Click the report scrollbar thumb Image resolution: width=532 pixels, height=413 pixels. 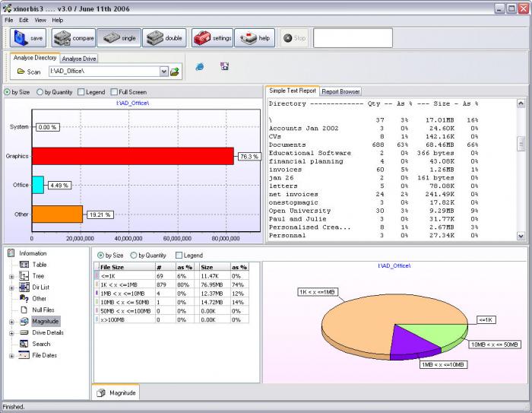point(521,144)
